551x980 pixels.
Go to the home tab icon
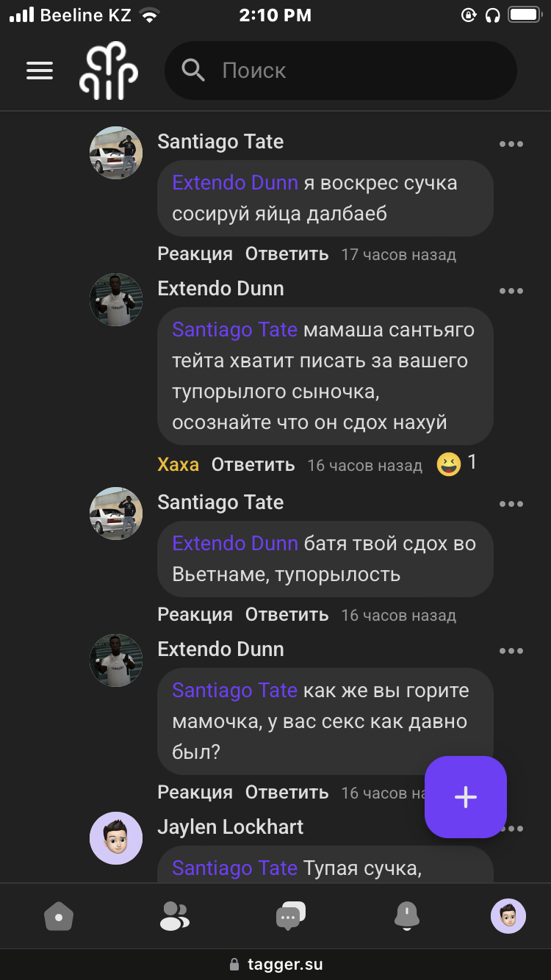(59, 917)
